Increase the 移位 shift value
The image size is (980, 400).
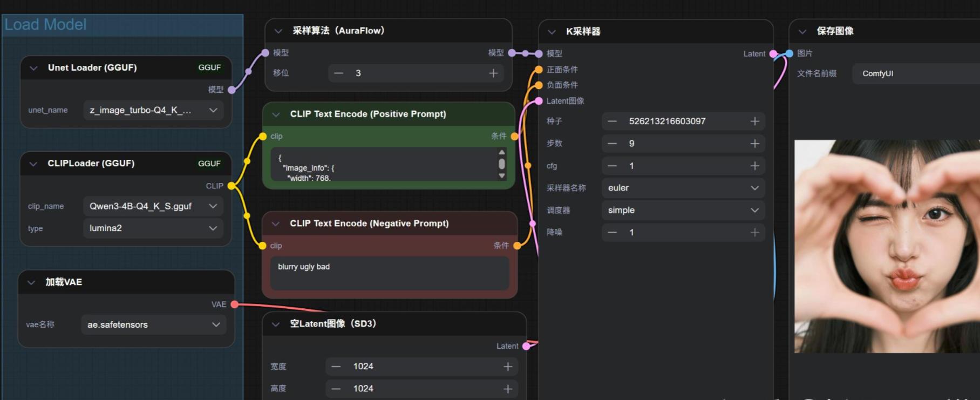click(x=493, y=73)
